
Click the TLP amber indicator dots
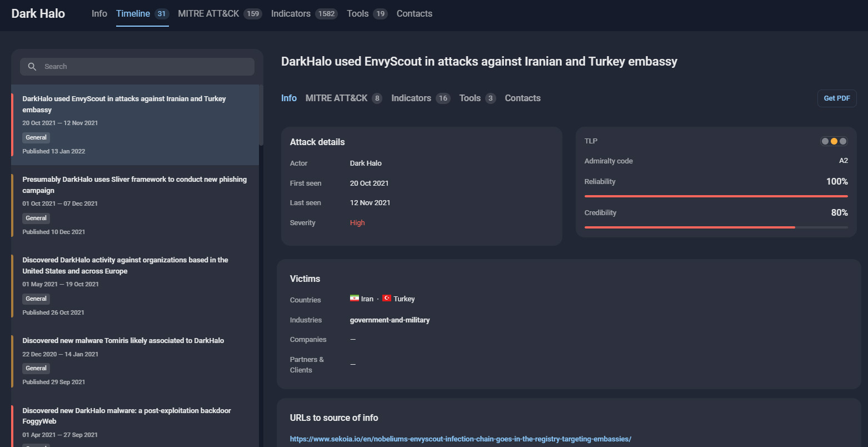(x=834, y=141)
